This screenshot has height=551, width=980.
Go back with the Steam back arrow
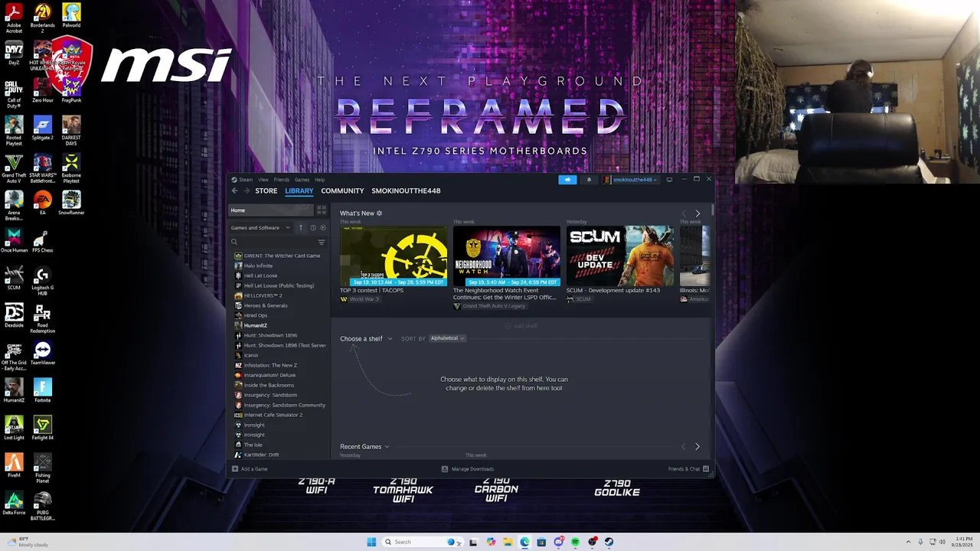tap(235, 191)
